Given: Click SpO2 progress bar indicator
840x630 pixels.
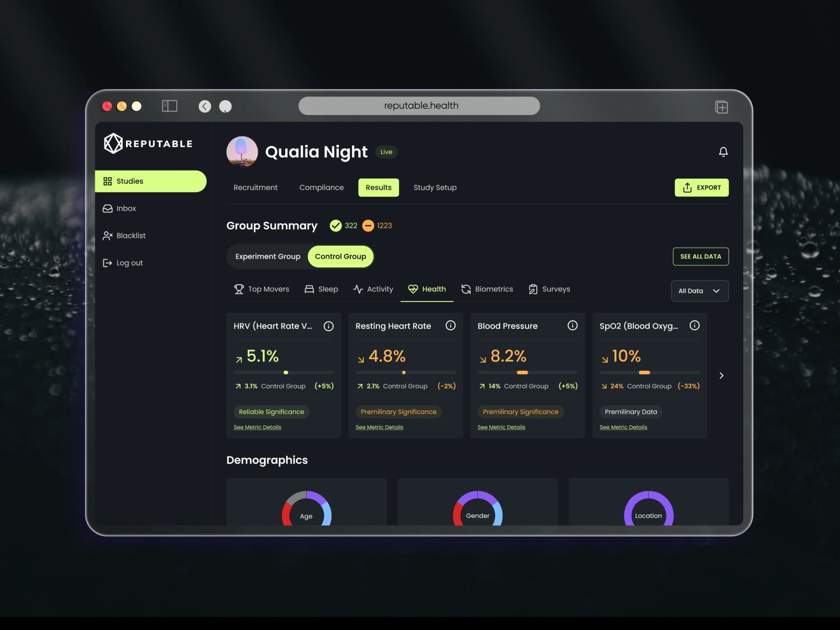Looking at the screenshot, I should [644, 373].
